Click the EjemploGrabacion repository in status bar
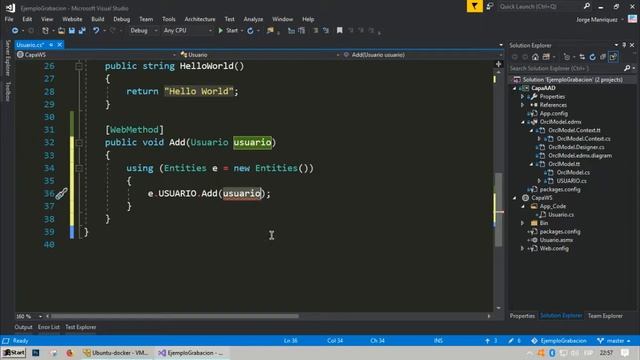The image size is (640, 360). click(x=559, y=341)
